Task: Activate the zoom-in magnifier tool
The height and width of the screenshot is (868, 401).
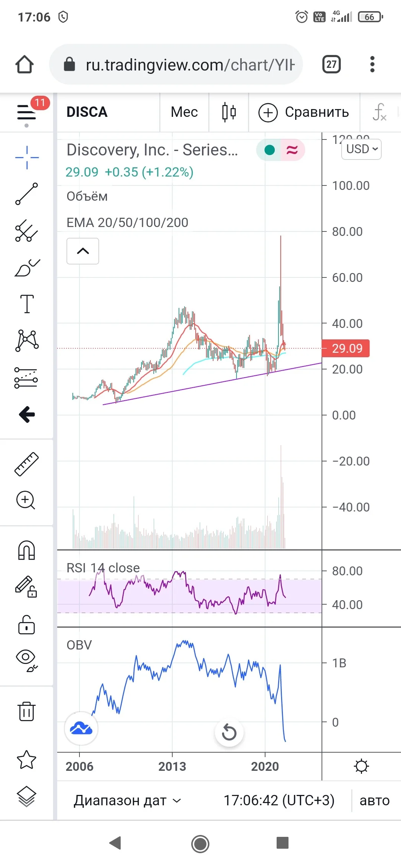Action: 26,500
